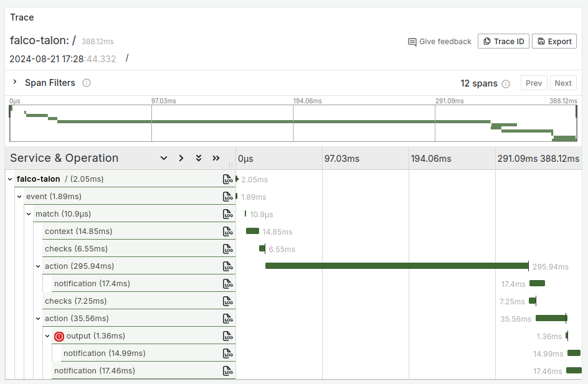Go to the next span with Next button

pyautogui.click(x=563, y=82)
